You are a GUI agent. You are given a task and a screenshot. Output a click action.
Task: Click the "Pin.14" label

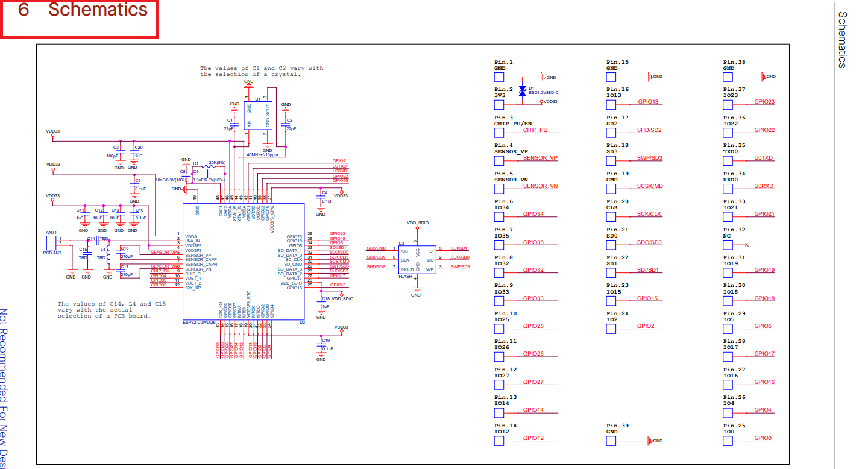click(x=505, y=426)
